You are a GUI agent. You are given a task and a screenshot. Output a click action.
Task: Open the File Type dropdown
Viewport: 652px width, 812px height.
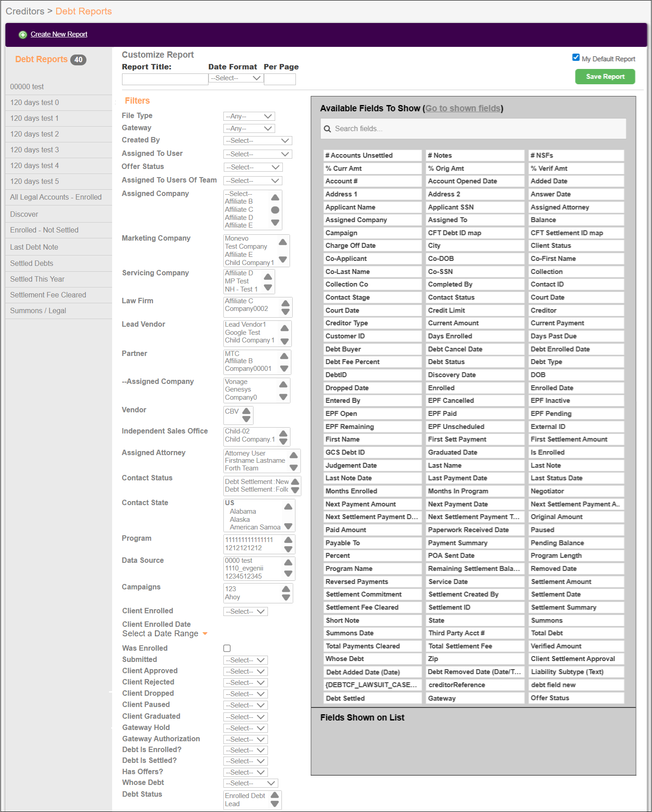[x=249, y=116]
